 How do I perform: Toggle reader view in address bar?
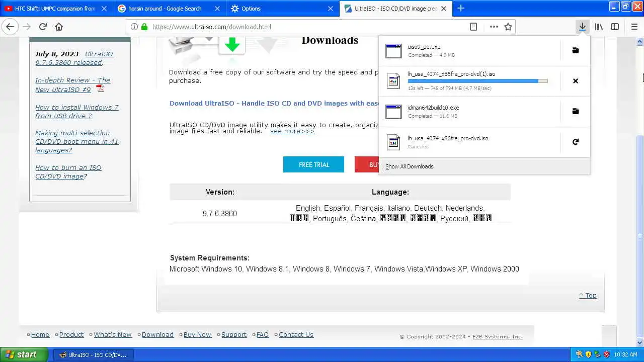[x=473, y=27]
